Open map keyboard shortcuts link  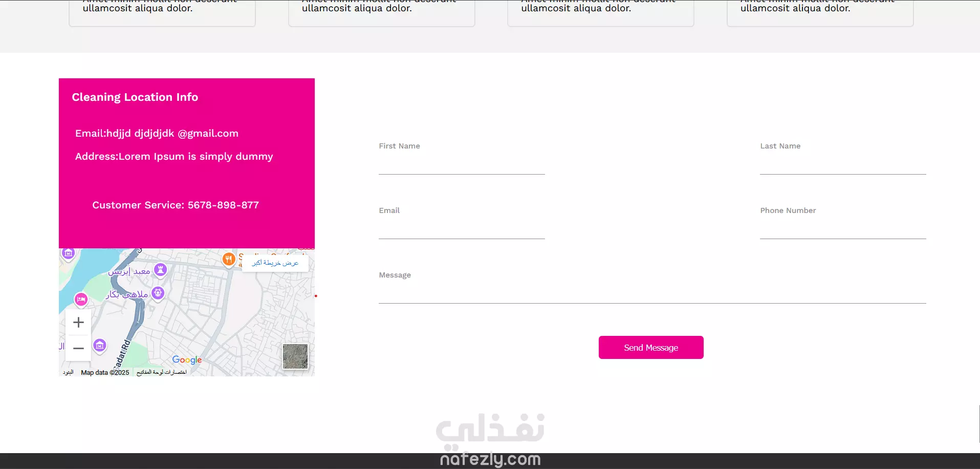click(x=161, y=372)
